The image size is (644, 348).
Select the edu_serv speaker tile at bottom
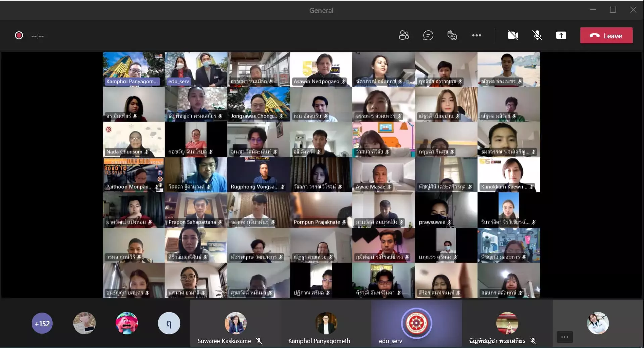tap(416, 324)
